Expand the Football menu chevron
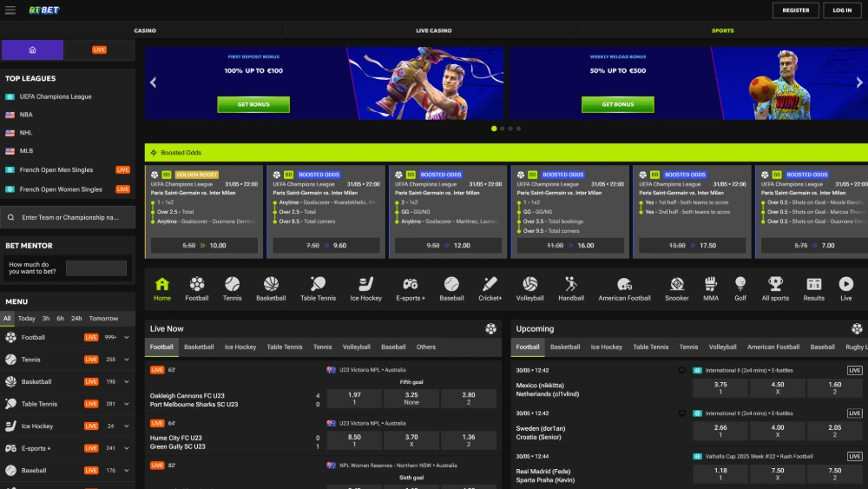Image resolution: width=868 pixels, height=489 pixels. (x=126, y=337)
